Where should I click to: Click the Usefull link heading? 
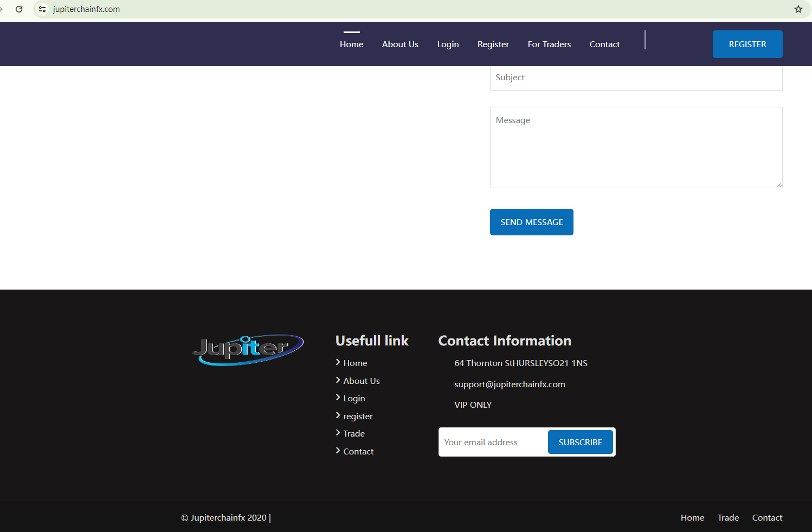pyautogui.click(x=372, y=341)
